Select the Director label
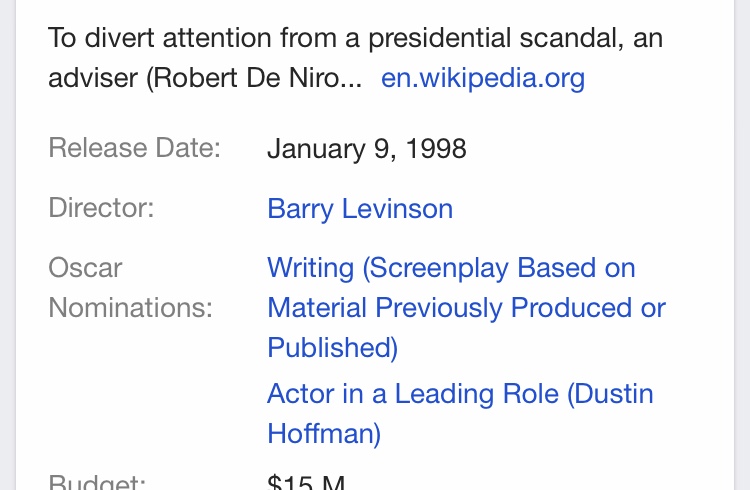The height and width of the screenshot is (490, 750). (x=101, y=208)
